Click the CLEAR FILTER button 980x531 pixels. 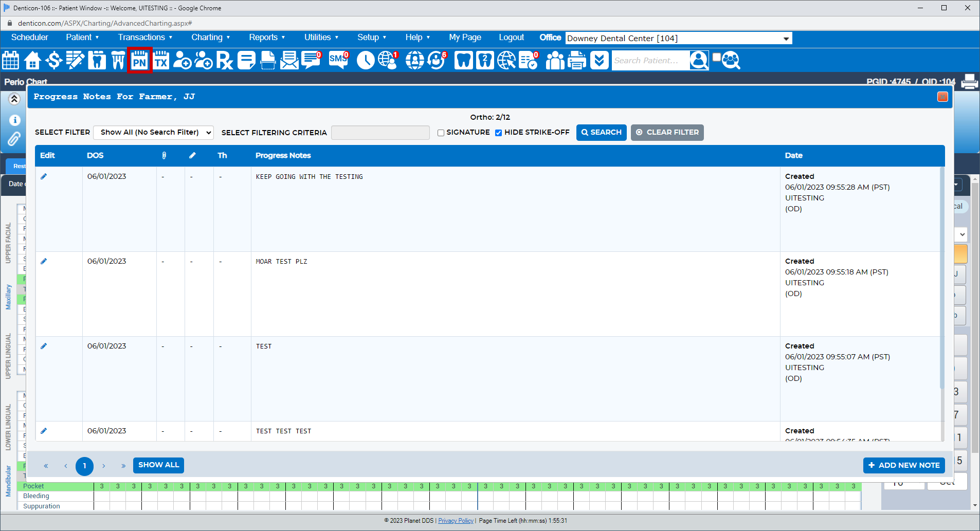pyautogui.click(x=667, y=132)
